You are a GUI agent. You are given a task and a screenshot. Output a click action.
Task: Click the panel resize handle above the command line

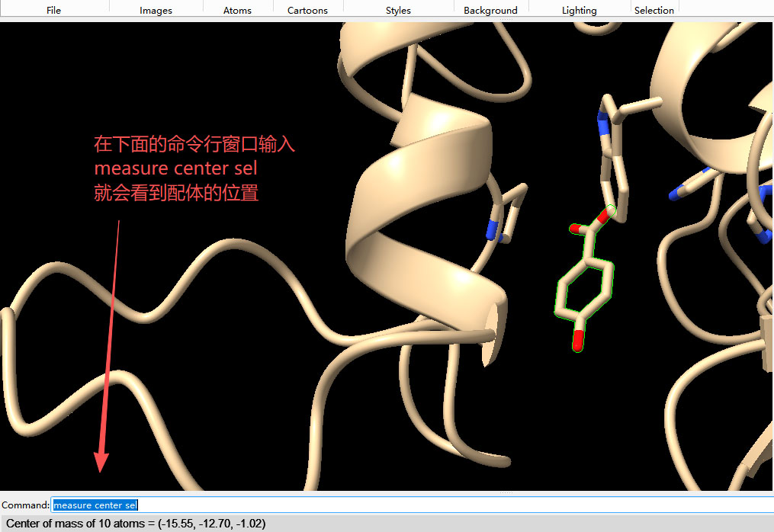click(506, 493)
